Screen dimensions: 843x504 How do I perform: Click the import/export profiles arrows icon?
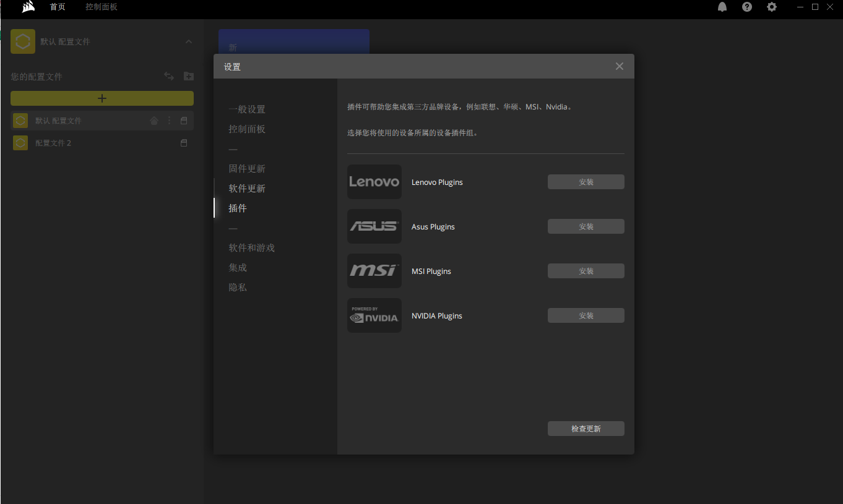tap(169, 76)
